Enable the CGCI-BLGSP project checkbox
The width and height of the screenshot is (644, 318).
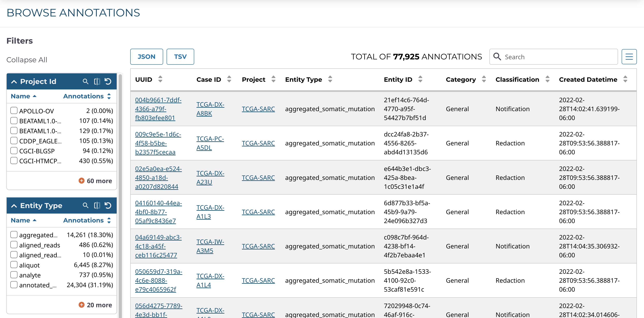[14, 151]
